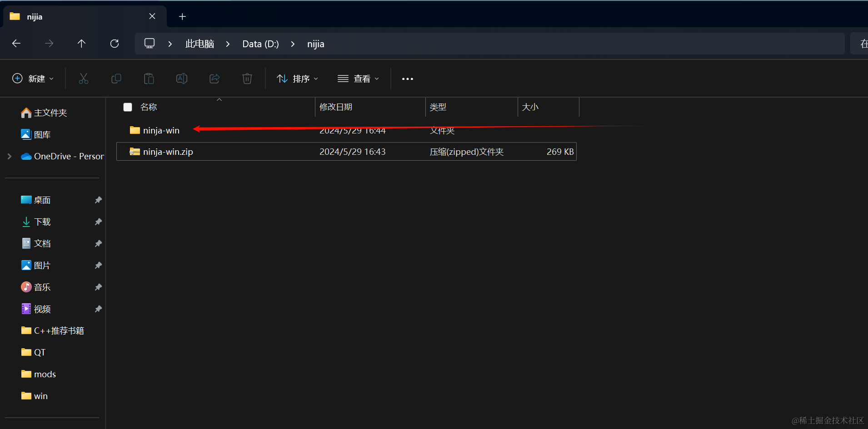The width and height of the screenshot is (868, 429).
Task: Select the ninja-win.zip file
Action: click(346, 152)
